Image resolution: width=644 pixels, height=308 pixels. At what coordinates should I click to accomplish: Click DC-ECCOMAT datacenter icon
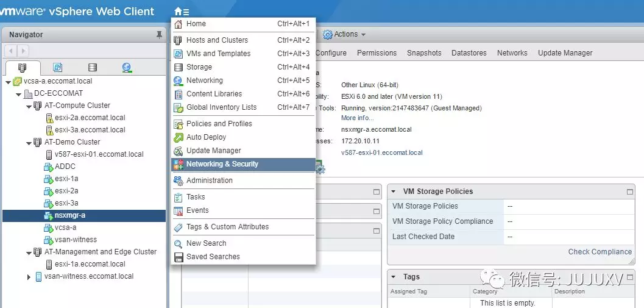(x=28, y=94)
